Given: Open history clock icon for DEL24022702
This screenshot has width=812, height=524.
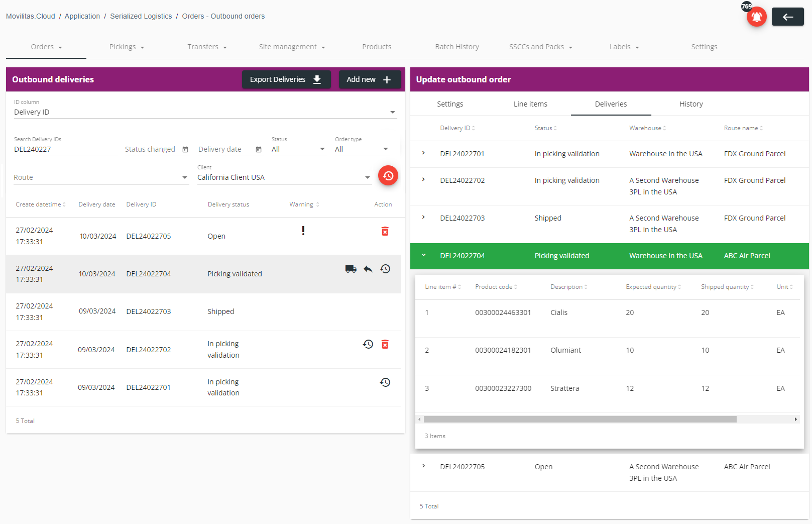Looking at the screenshot, I should click(368, 344).
